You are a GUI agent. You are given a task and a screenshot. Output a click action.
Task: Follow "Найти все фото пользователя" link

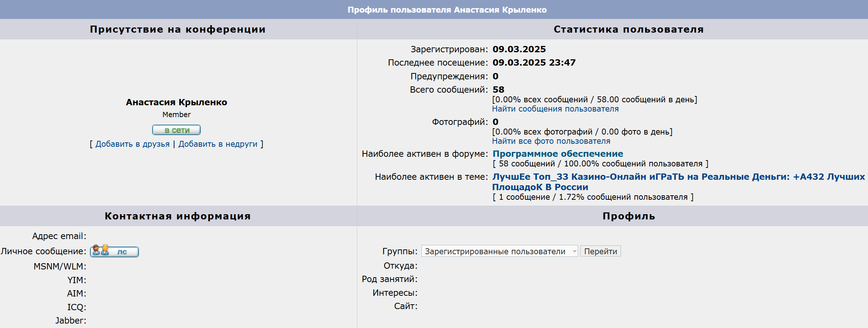[551, 141]
